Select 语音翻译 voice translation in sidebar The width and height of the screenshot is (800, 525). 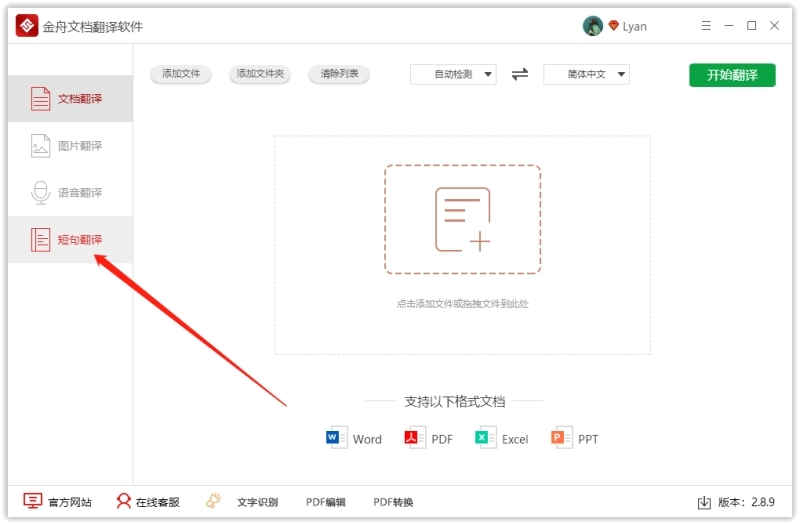68,193
